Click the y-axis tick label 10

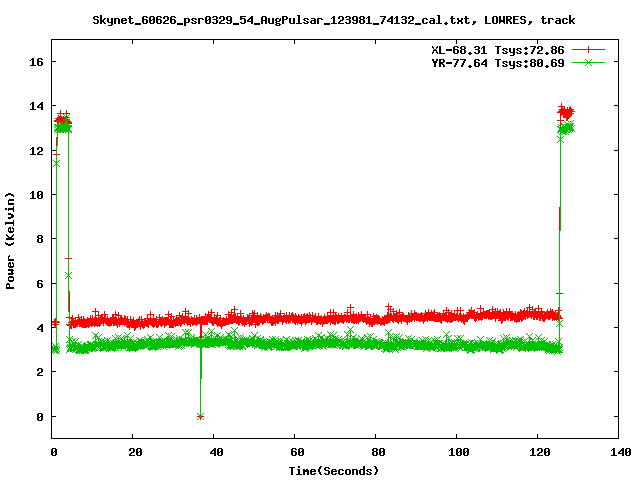[x=36, y=195]
